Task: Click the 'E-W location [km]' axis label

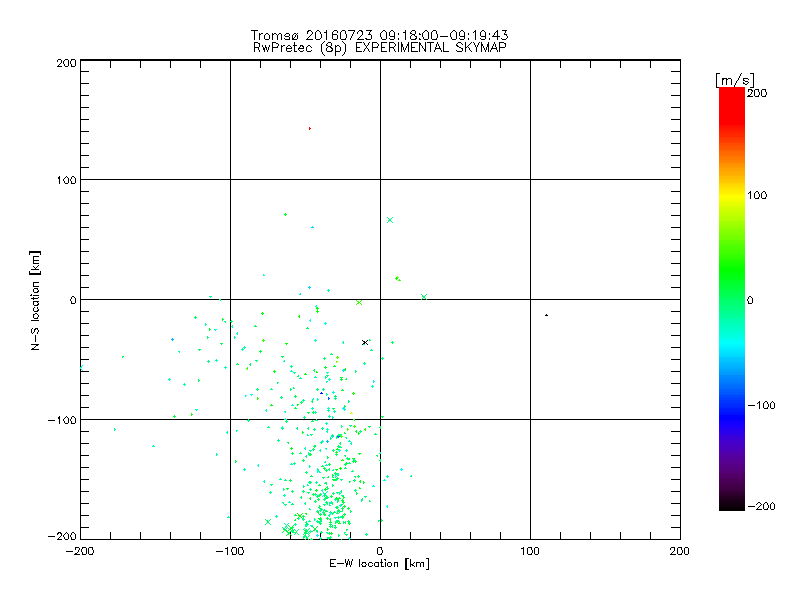Action: coord(379,564)
